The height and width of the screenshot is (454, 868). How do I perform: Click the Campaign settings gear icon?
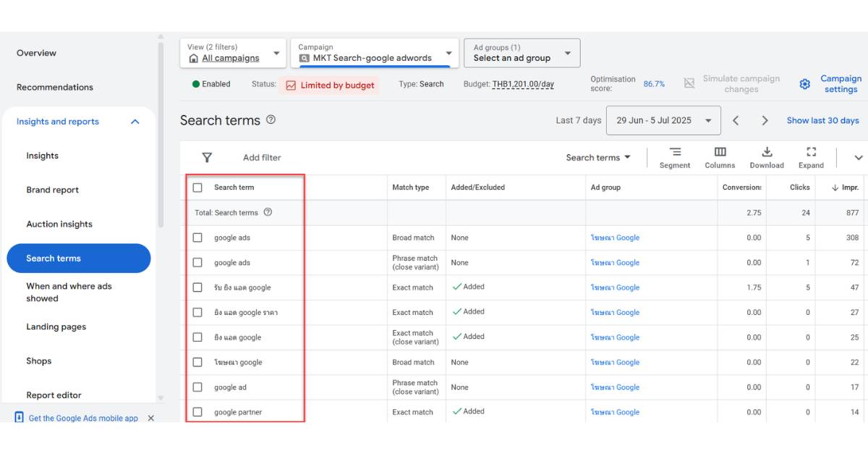point(804,84)
